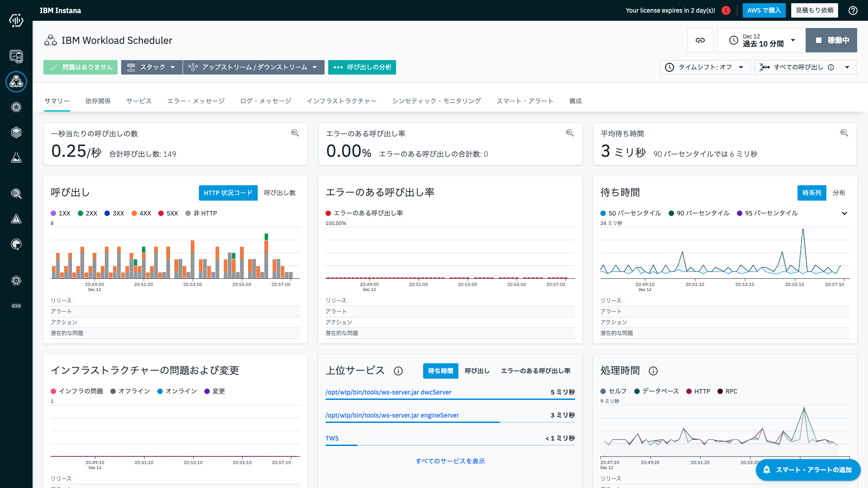Switch 待ち時間 chart to 分布 view
This screenshot has width=868, height=488.
(x=839, y=193)
